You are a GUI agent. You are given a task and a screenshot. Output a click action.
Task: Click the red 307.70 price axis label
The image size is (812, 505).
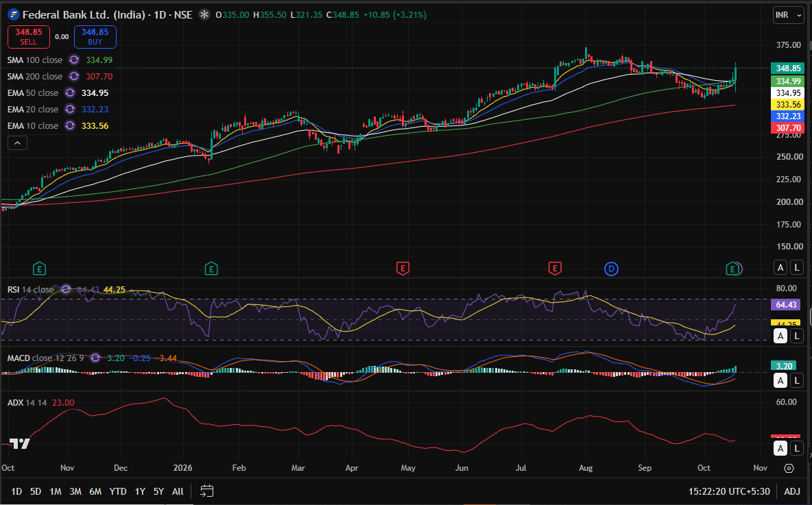coord(788,128)
